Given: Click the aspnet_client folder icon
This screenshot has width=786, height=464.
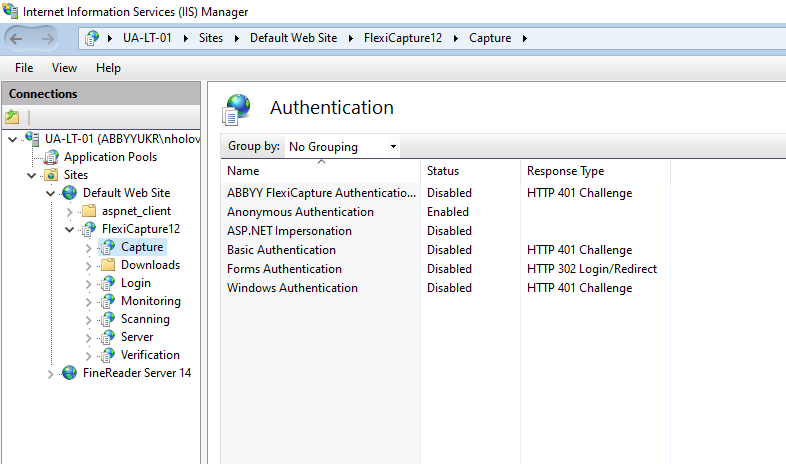Looking at the screenshot, I should click(89, 210).
